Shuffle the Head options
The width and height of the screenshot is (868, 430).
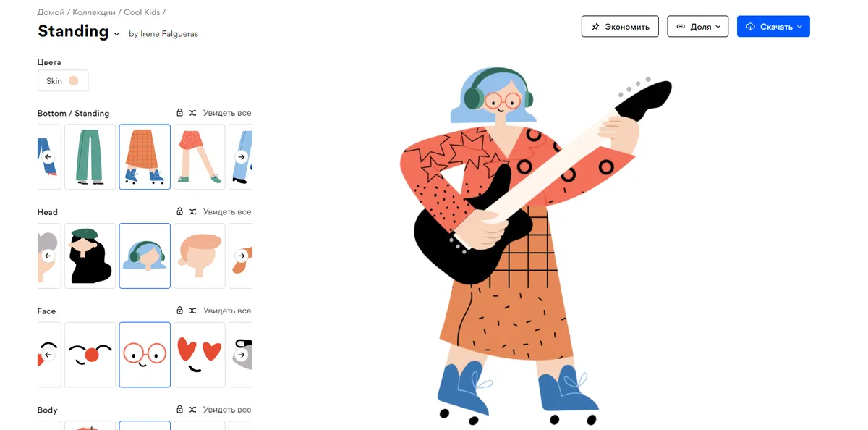(192, 212)
